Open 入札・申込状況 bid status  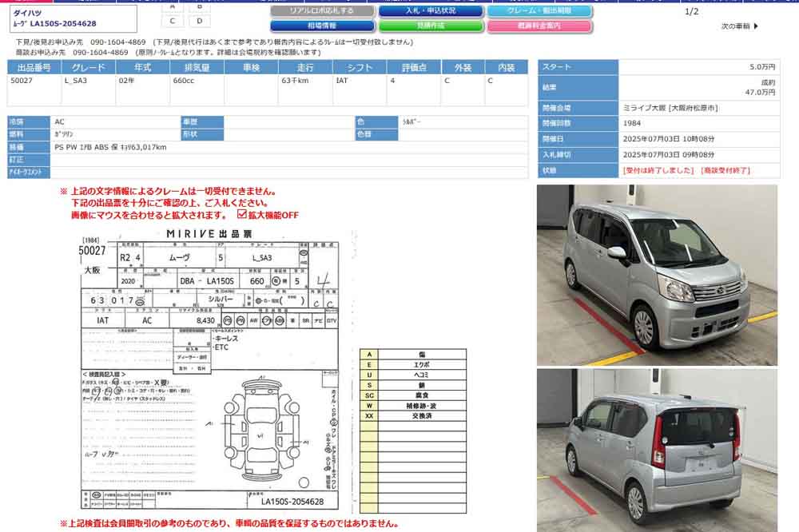coord(431,11)
